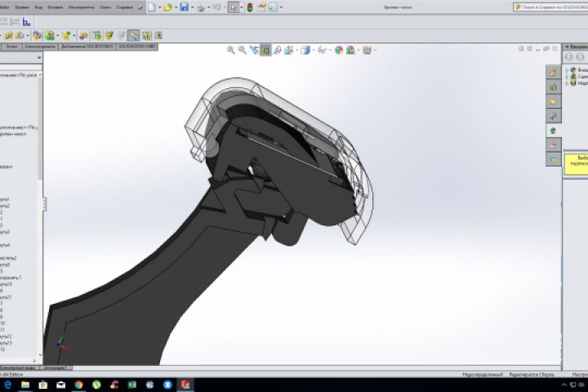The width and height of the screenshot is (588, 392).
Task: Click the coordinate triad in viewport
Action: point(63,344)
